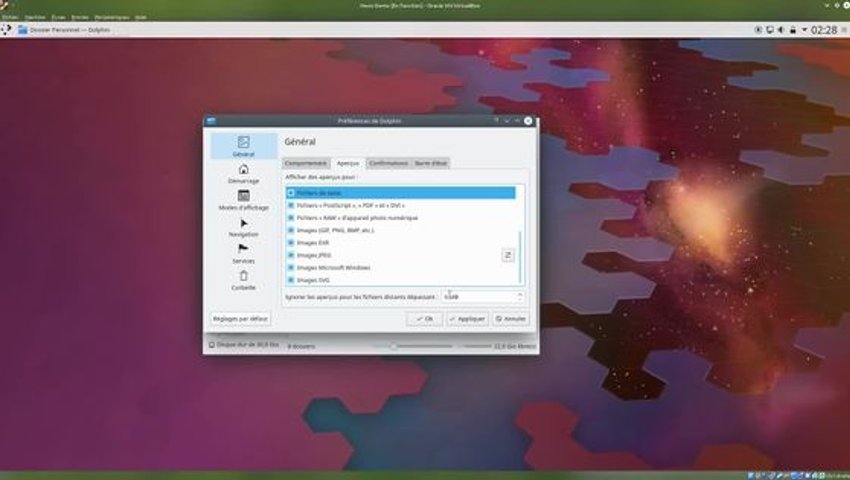Image resolution: width=850 pixels, height=480 pixels.
Task: Click the first round system tray icon
Action: 758,30
